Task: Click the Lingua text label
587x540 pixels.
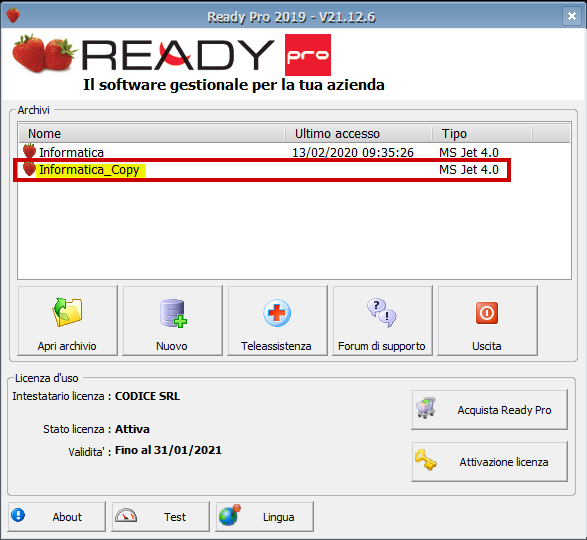Action: click(x=279, y=517)
